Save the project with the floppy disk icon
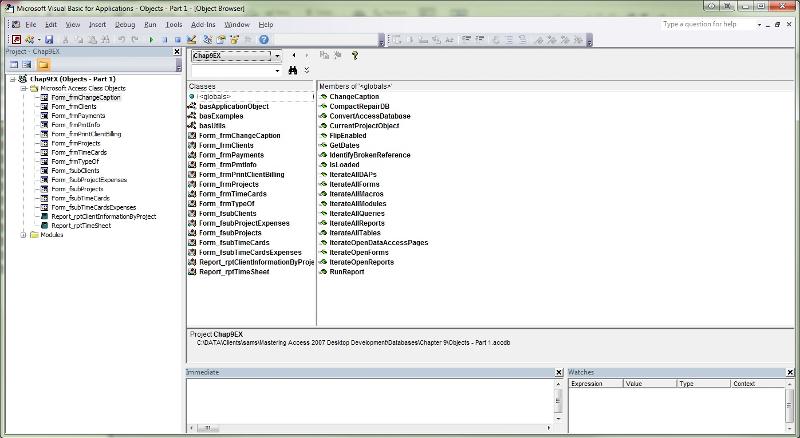The height and width of the screenshot is (438, 800). point(49,39)
